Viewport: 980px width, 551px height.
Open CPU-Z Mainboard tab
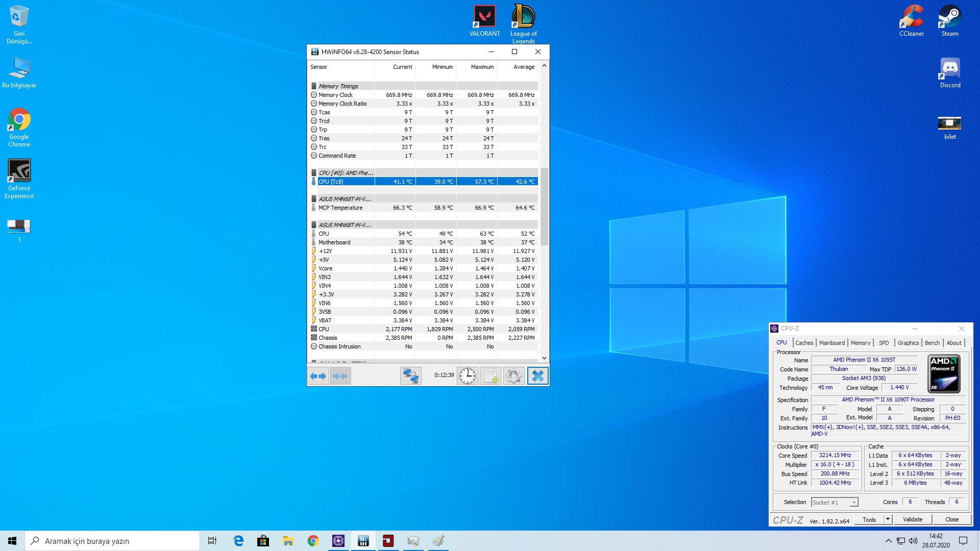(x=832, y=343)
